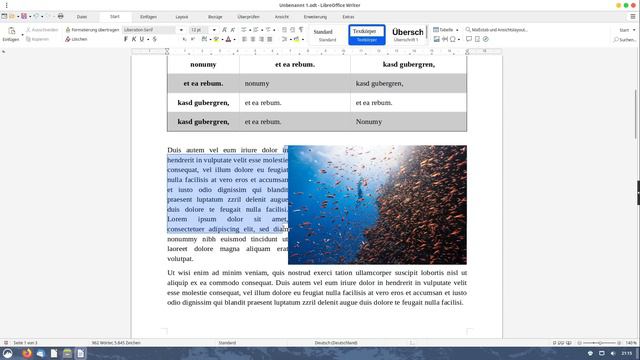Select the Standard paragraph style
Image resolution: width=640 pixels, height=360 pixels.
pyautogui.click(x=327, y=35)
